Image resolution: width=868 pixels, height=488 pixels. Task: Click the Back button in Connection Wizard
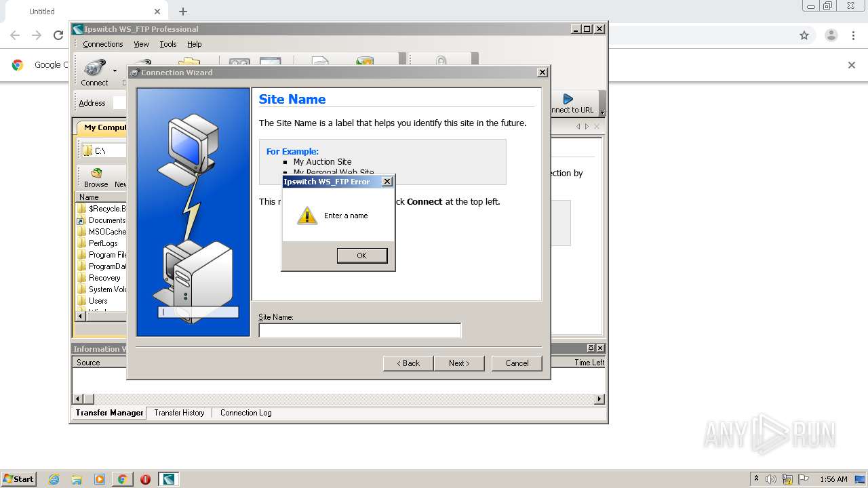click(408, 363)
